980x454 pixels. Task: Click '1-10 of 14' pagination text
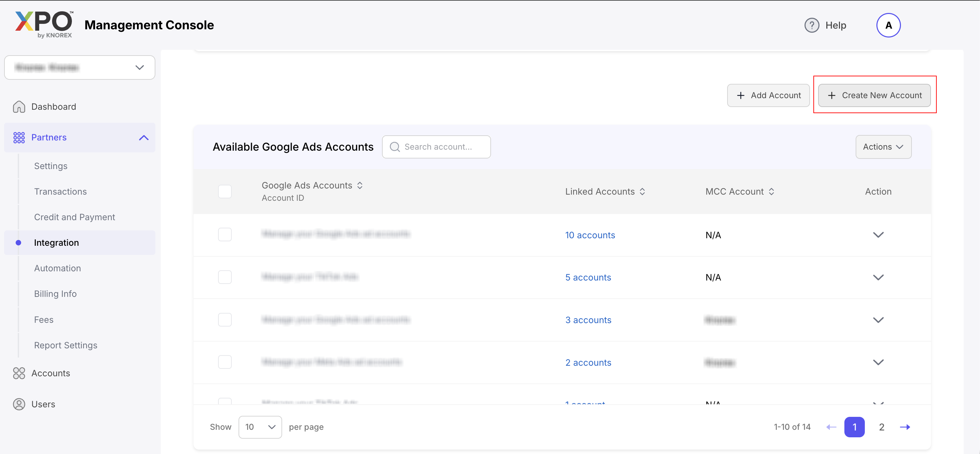[x=792, y=427]
